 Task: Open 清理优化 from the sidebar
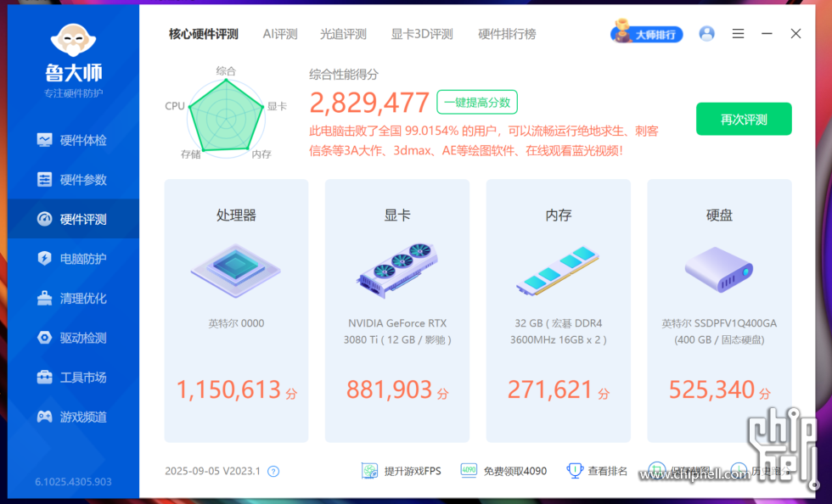pyautogui.click(x=73, y=298)
